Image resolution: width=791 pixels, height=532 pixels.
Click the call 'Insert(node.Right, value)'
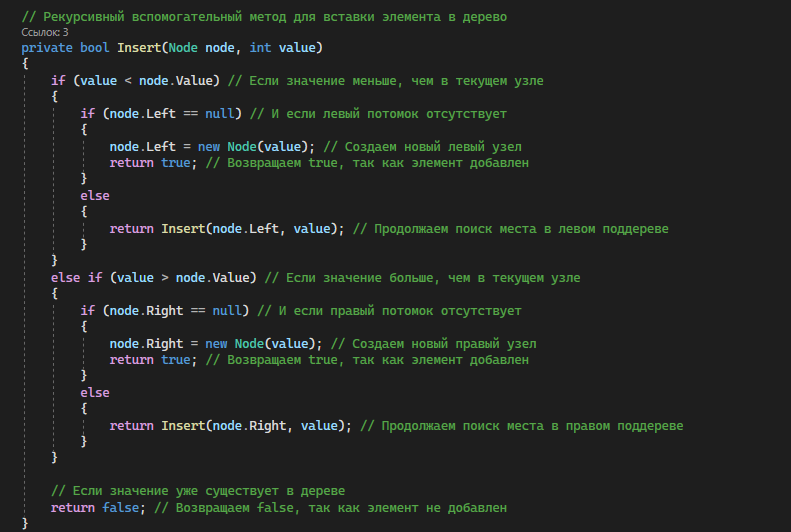(253, 426)
